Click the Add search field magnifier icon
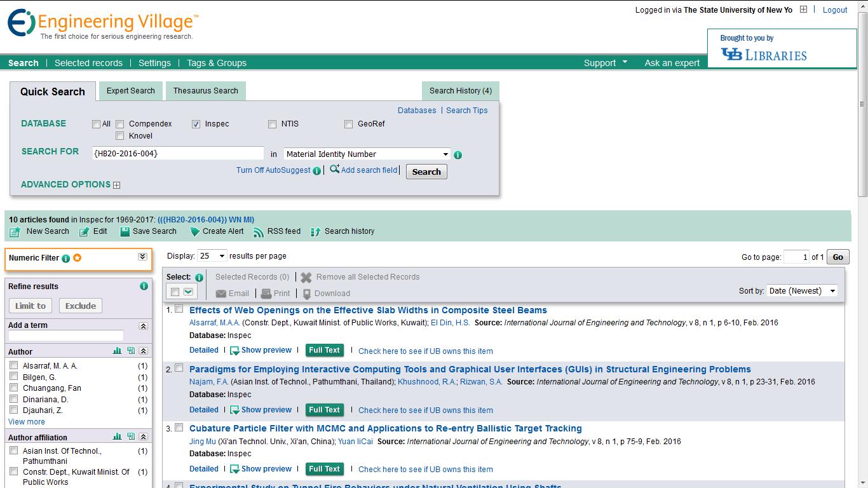Image resolution: width=868 pixels, height=488 pixels. [x=334, y=169]
